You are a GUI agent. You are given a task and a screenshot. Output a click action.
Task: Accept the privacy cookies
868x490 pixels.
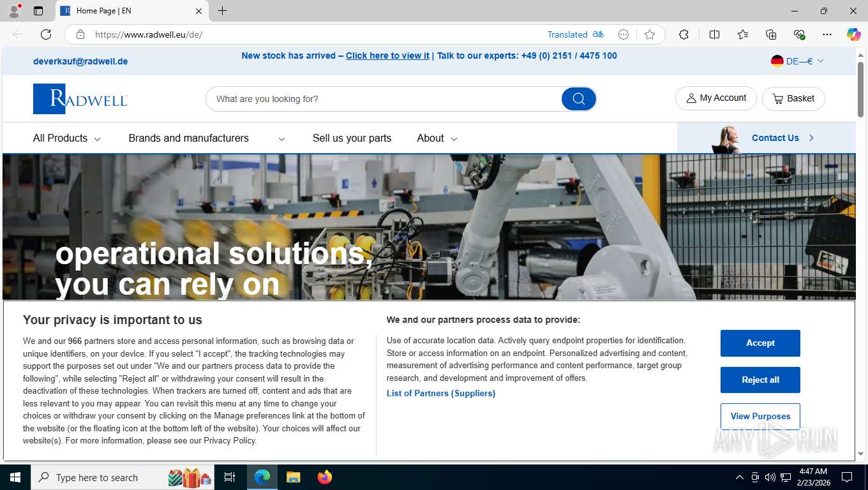[760, 343]
